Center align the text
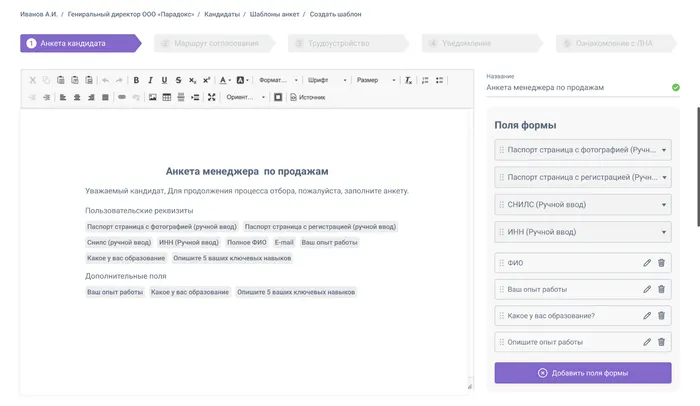Viewport: 700px width, 406px height. click(x=76, y=97)
